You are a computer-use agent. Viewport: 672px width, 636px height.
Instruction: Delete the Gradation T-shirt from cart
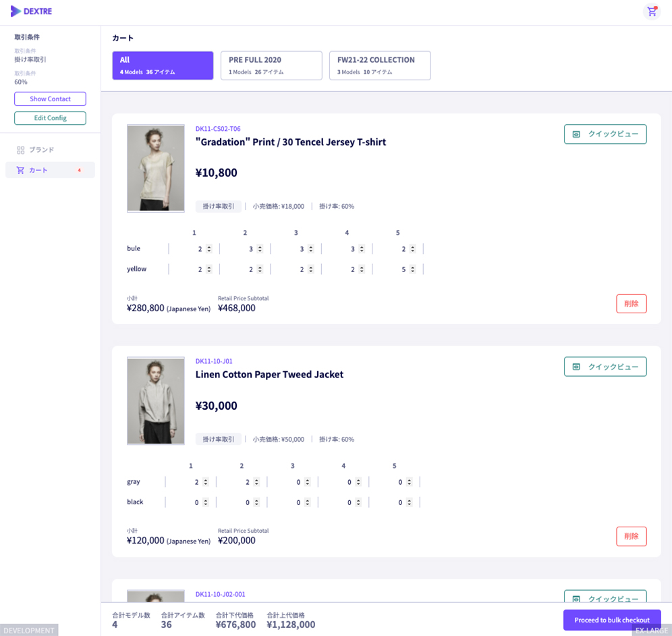click(x=632, y=304)
